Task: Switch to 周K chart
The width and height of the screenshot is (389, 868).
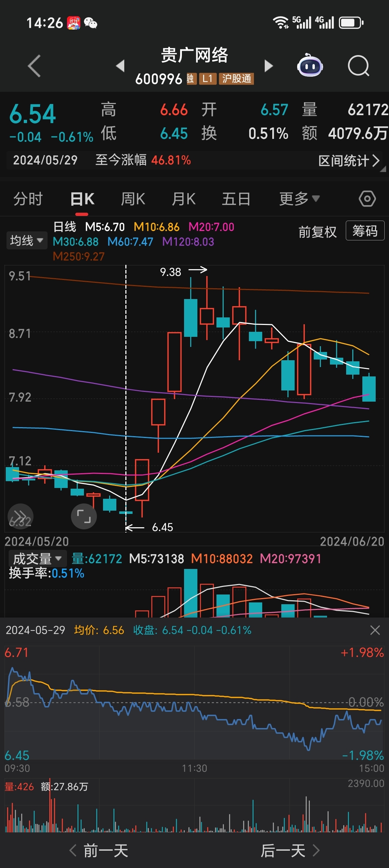Action: pyautogui.click(x=133, y=199)
